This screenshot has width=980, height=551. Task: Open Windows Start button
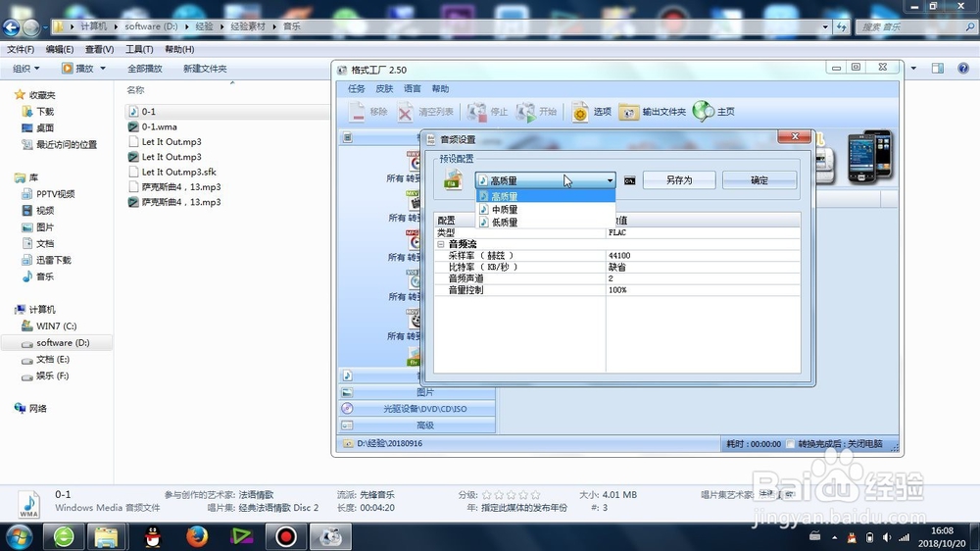click(x=19, y=537)
